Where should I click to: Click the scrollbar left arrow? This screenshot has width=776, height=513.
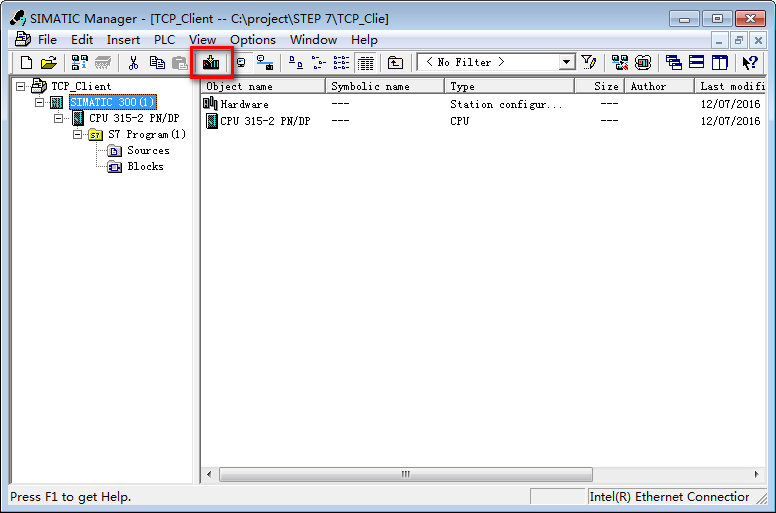point(209,474)
